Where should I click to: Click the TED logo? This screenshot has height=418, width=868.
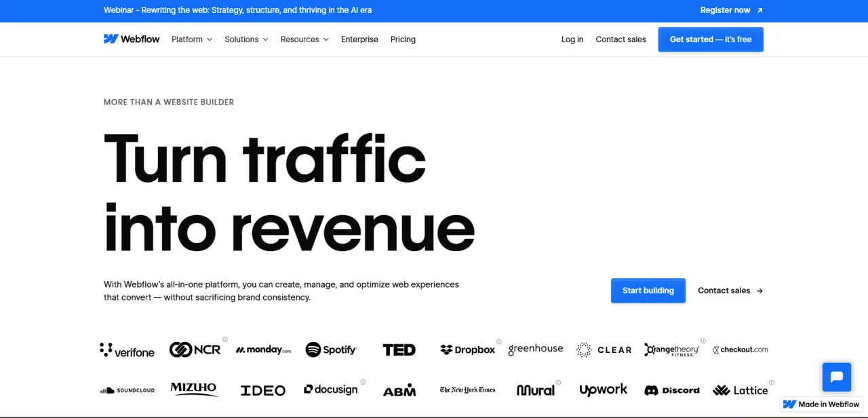[399, 349]
